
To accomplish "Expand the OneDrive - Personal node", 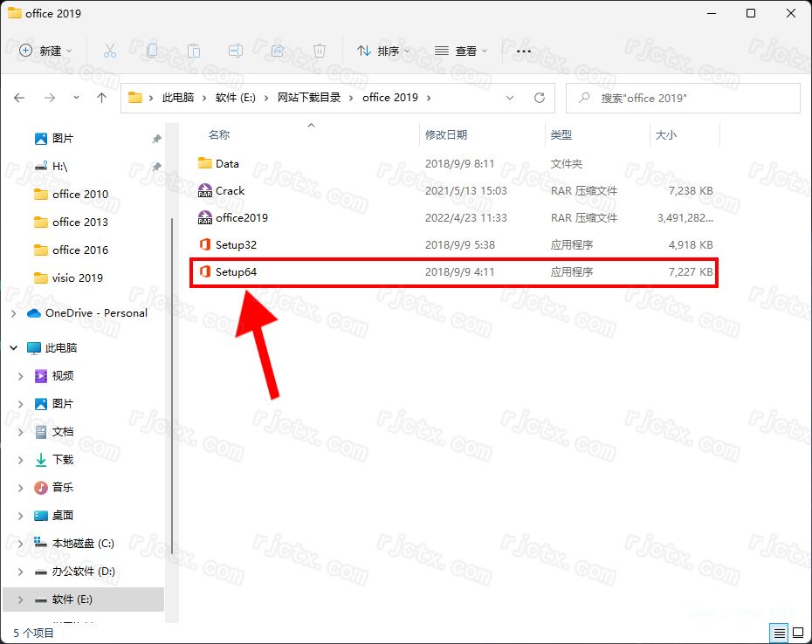I will tap(12, 312).
